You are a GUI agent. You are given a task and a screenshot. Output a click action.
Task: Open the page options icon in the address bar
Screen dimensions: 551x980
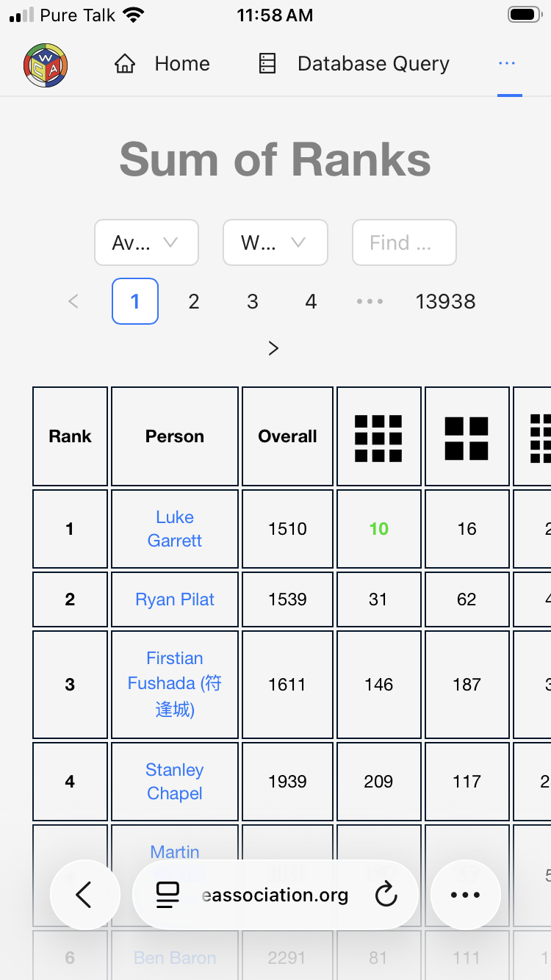168,895
